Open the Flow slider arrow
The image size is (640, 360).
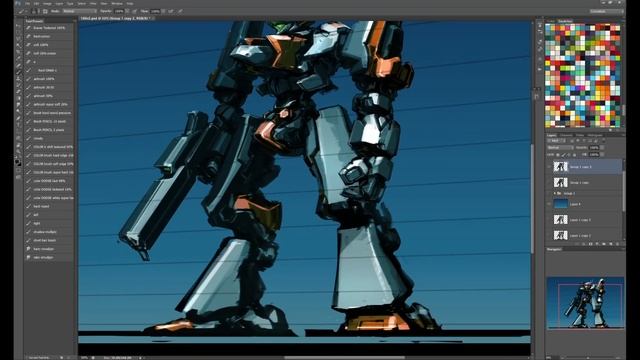click(163, 11)
